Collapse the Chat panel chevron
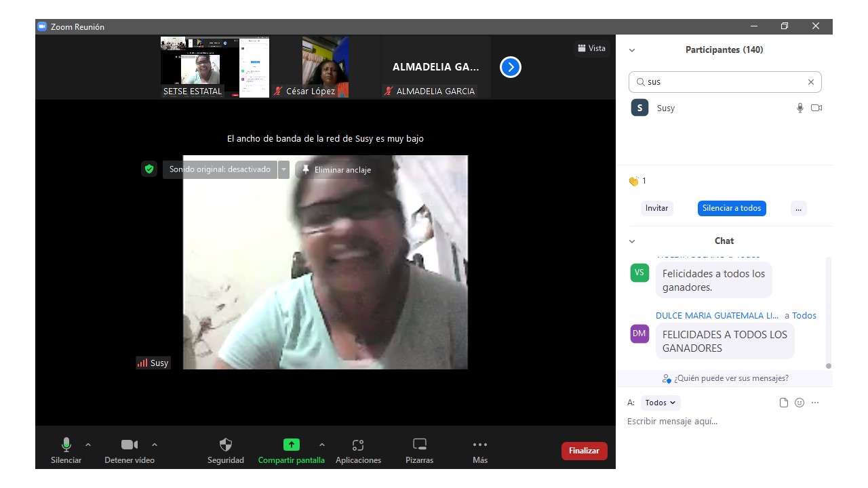Screen dimensions: 868x488 click(x=632, y=241)
